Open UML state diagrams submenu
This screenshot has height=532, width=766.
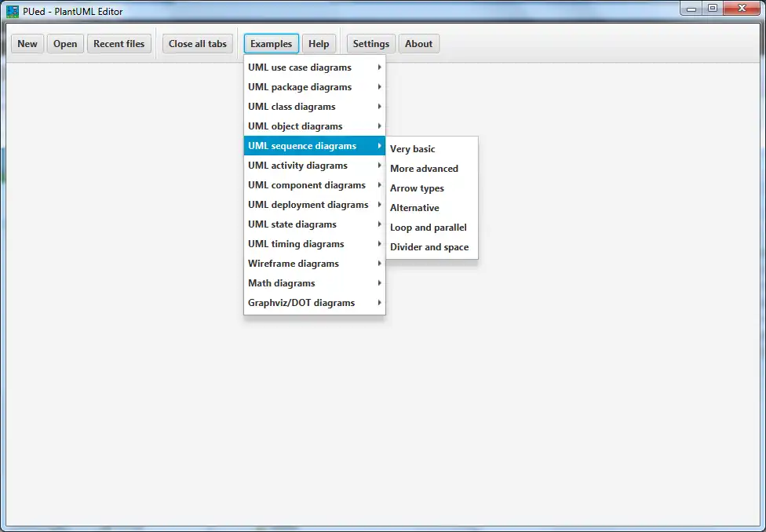pos(315,224)
